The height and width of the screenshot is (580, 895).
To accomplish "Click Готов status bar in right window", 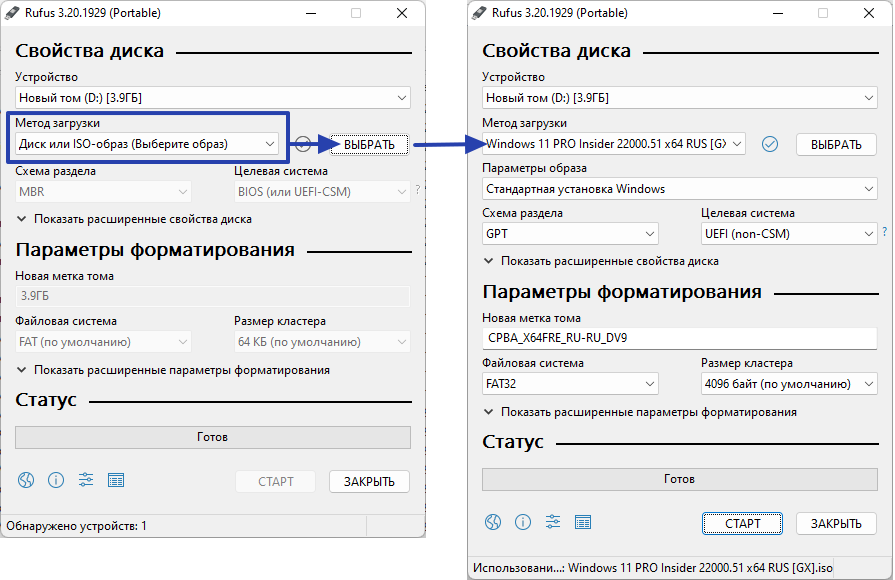I will pos(680,479).
